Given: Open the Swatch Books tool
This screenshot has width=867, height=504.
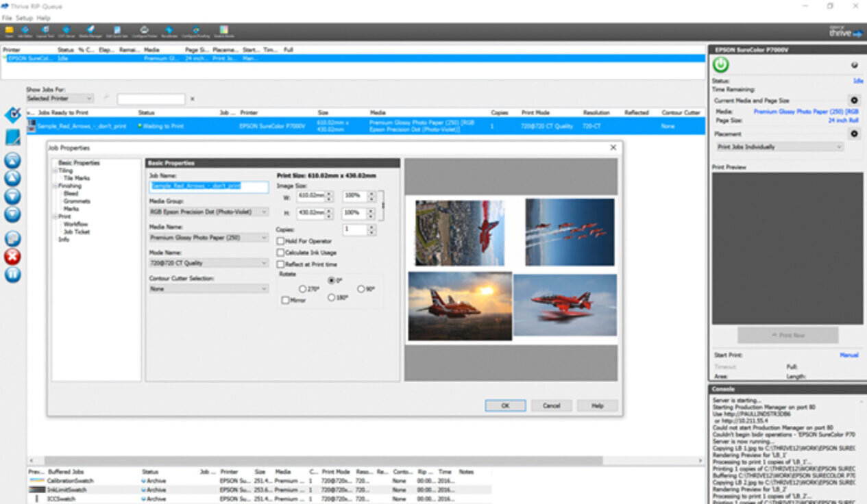Looking at the screenshot, I should 223,31.
